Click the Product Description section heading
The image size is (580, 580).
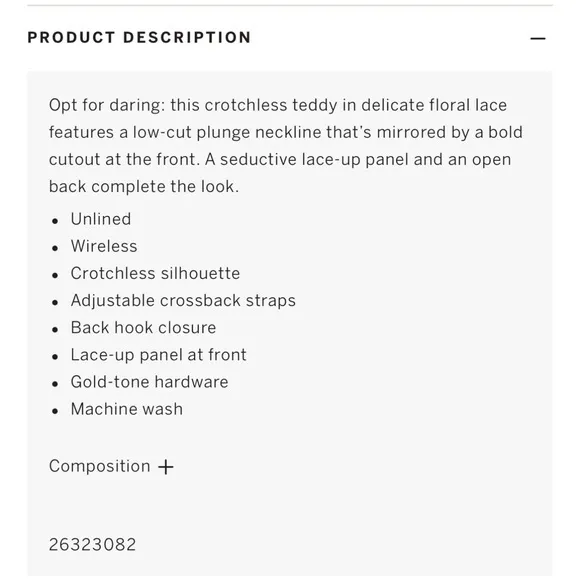tap(139, 38)
